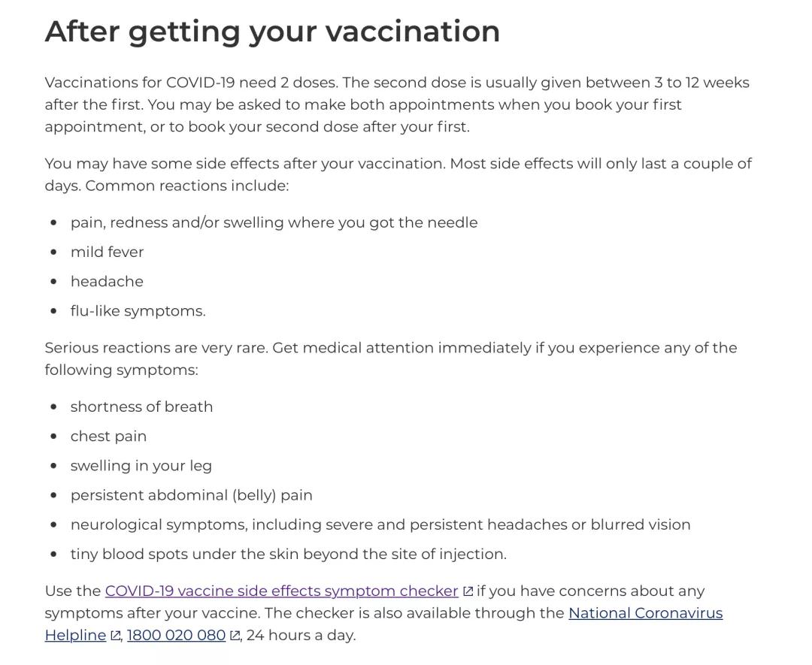The width and height of the screenshot is (812, 665).
Task: Open the COVID-19 vaccine side effects symptom checker link
Action: 281,591
